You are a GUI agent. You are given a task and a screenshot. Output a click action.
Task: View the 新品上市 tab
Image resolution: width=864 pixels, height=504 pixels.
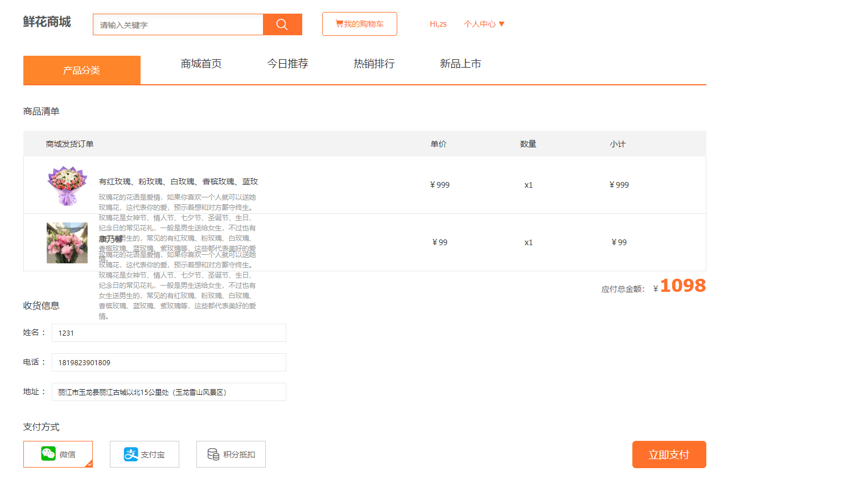click(460, 64)
